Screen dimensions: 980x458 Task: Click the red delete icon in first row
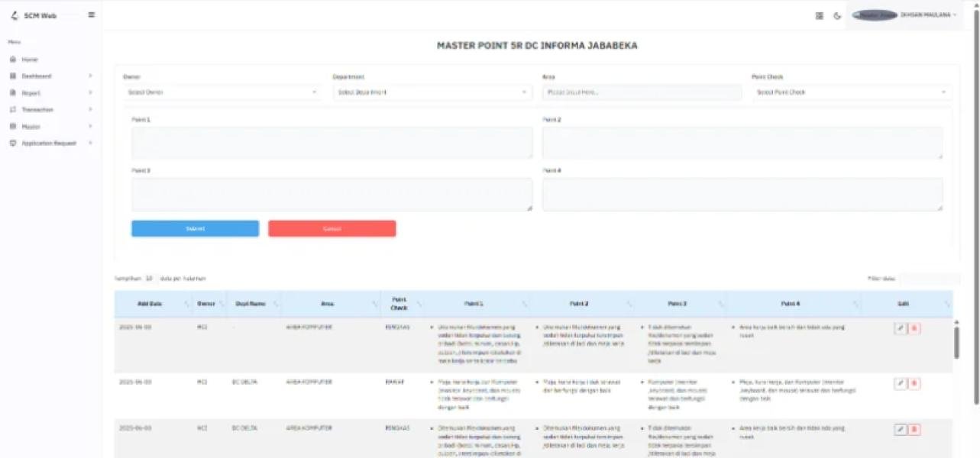(x=915, y=328)
